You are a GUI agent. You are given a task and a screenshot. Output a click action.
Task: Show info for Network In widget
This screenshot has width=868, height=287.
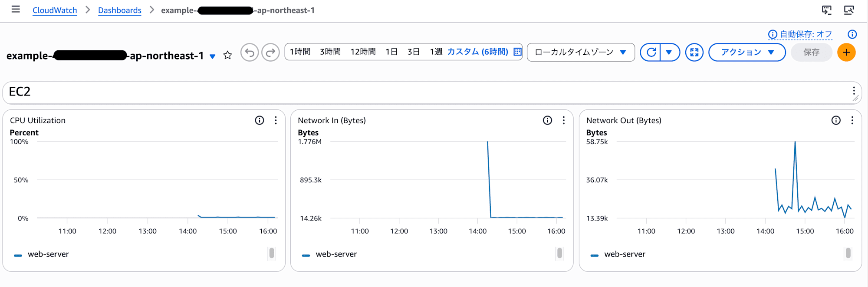pos(548,120)
